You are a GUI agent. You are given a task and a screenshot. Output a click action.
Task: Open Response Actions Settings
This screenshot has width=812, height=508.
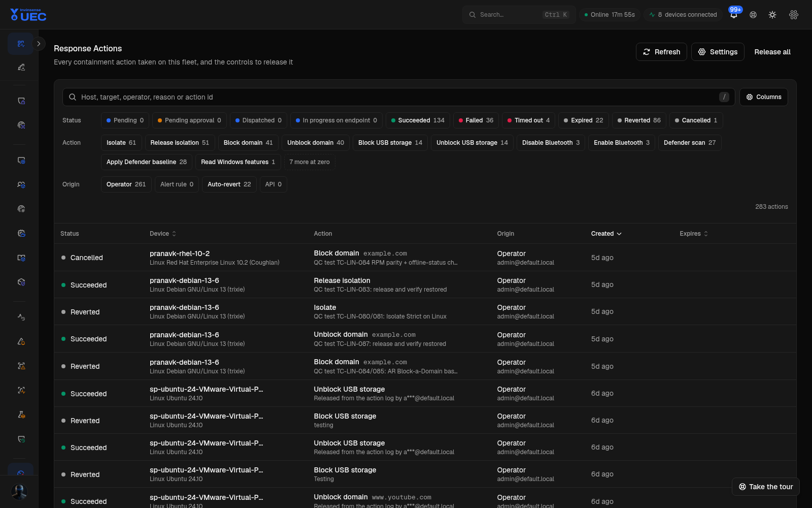coord(718,52)
